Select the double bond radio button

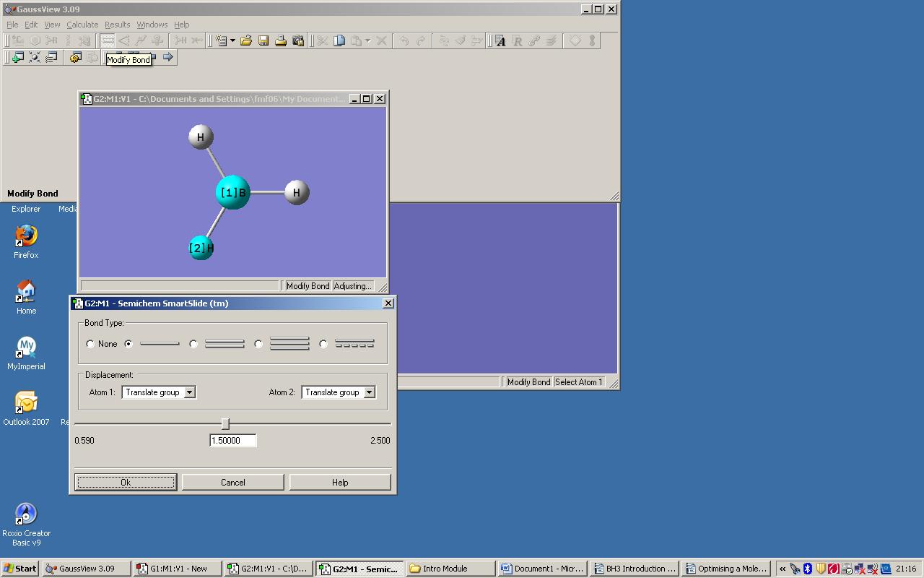(193, 344)
